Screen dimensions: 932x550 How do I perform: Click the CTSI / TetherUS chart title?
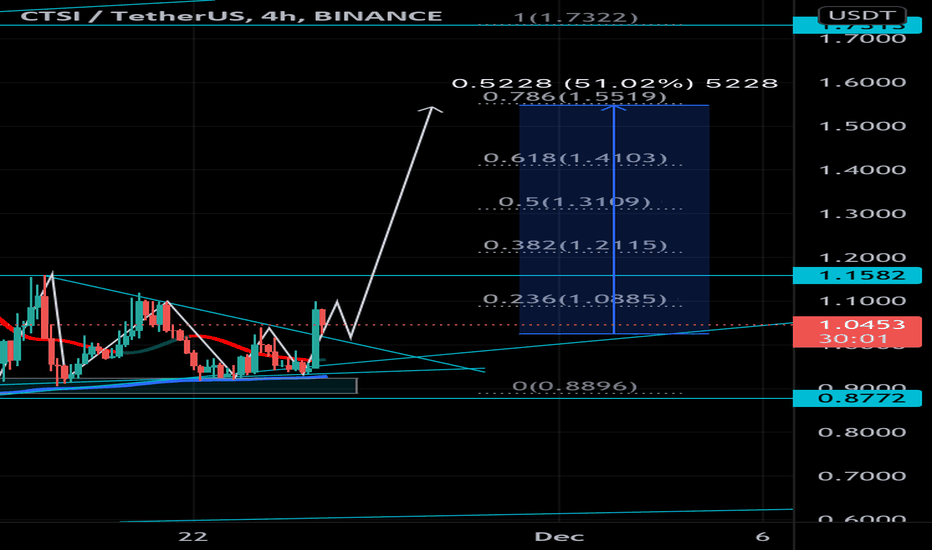(231, 15)
